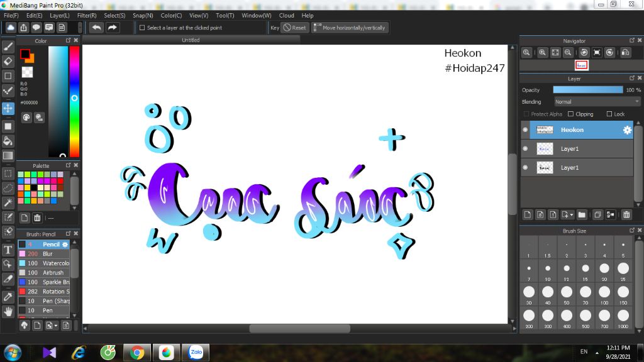Screen dimensions: 644x362
Task: Hide the Heokon layer
Action: click(x=525, y=129)
